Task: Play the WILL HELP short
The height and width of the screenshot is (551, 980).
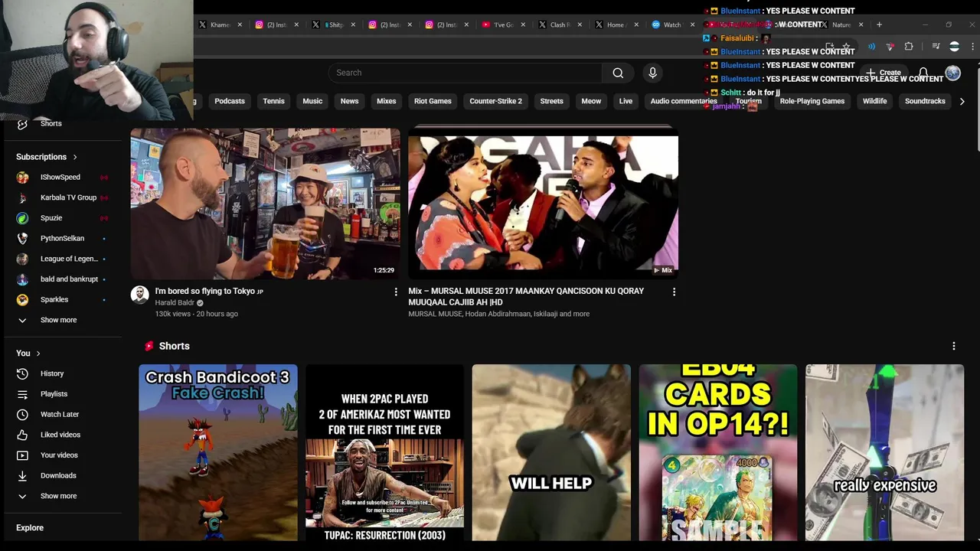Action: pos(551,453)
